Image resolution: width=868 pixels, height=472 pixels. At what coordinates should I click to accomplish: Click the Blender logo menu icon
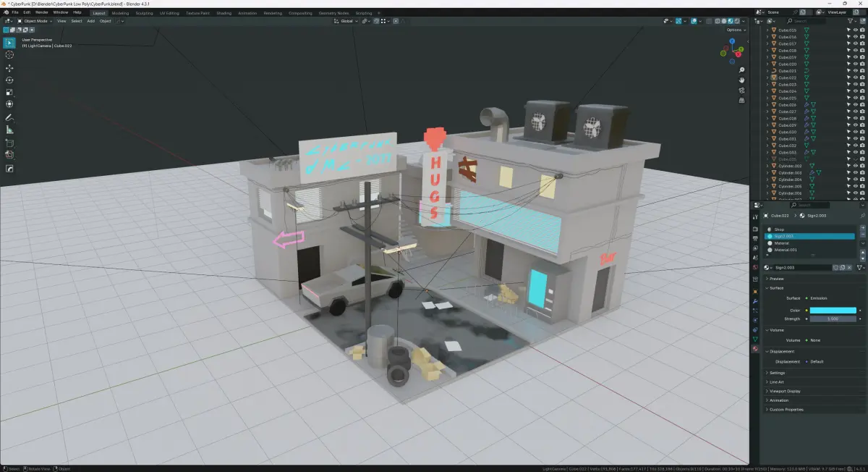click(6, 12)
